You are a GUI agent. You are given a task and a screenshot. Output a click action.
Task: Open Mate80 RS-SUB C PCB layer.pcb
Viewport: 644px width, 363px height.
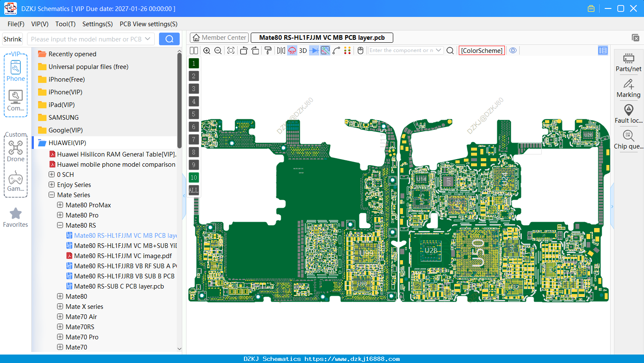tap(115, 286)
